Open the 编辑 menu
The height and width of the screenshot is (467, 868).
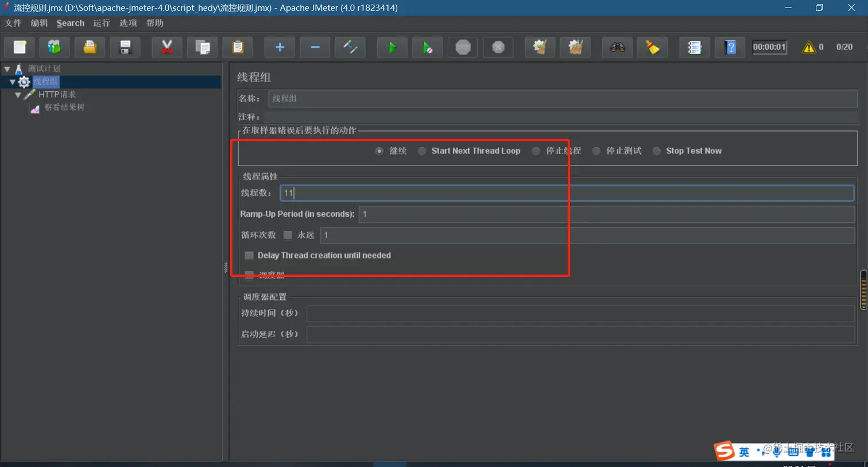[39, 23]
